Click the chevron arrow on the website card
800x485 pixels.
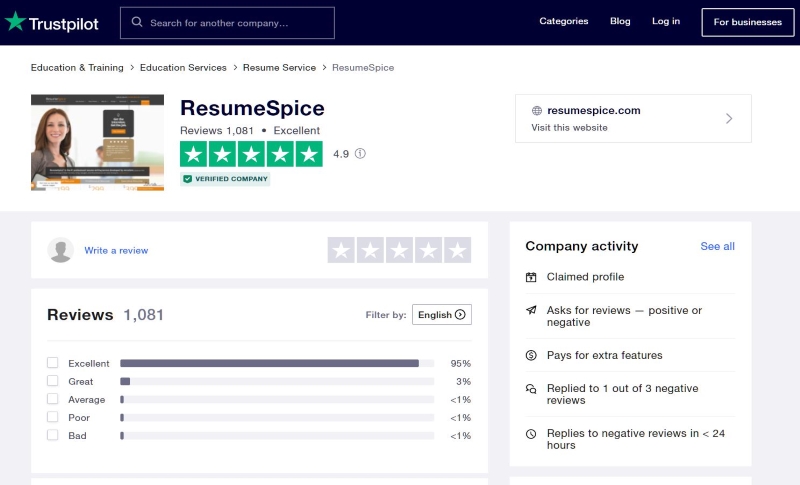pyautogui.click(x=729, y=119)
